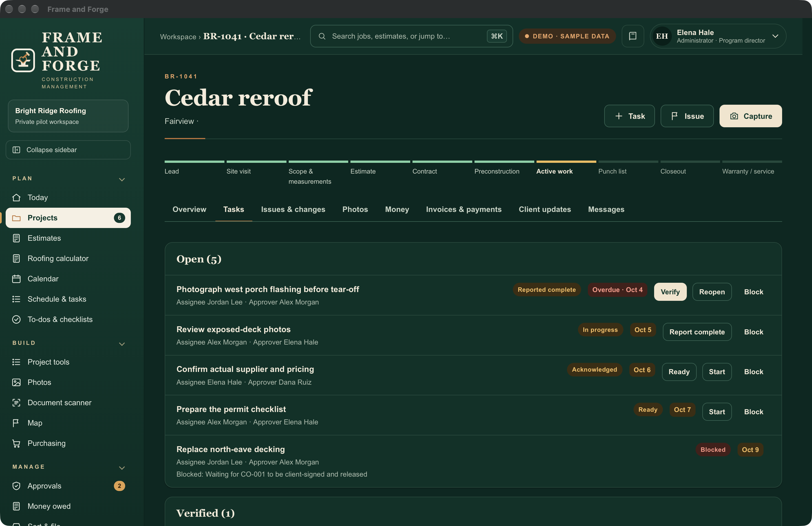Open the Invoices & payments tab

[464, 209]
